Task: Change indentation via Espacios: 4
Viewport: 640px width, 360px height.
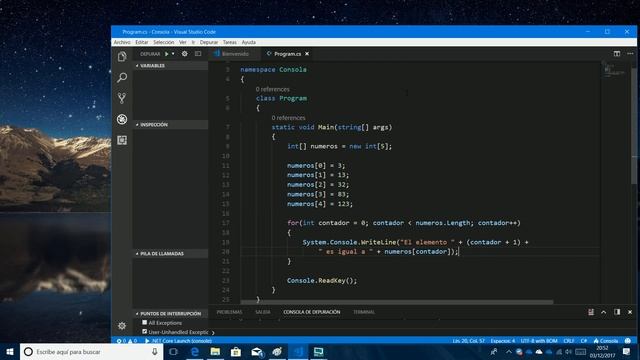Action: pyautogui.click(x=502, y=341)
